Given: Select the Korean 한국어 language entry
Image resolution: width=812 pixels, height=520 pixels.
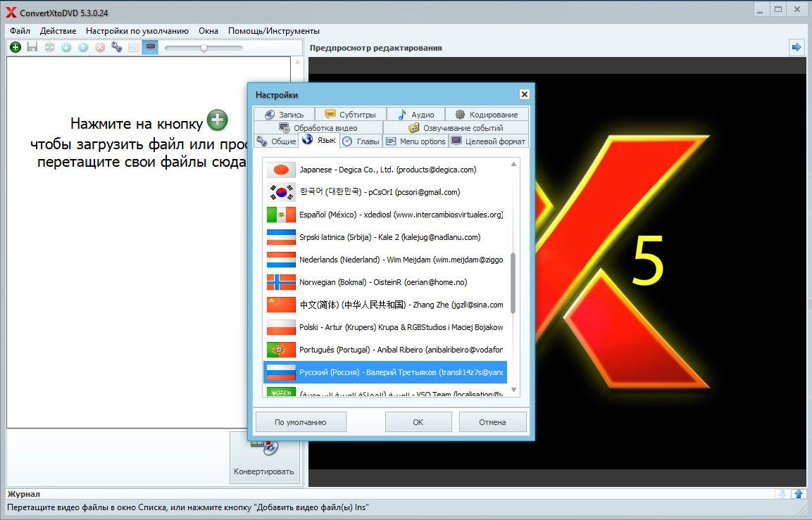Looking at the screenshot, I should (385, 192).
